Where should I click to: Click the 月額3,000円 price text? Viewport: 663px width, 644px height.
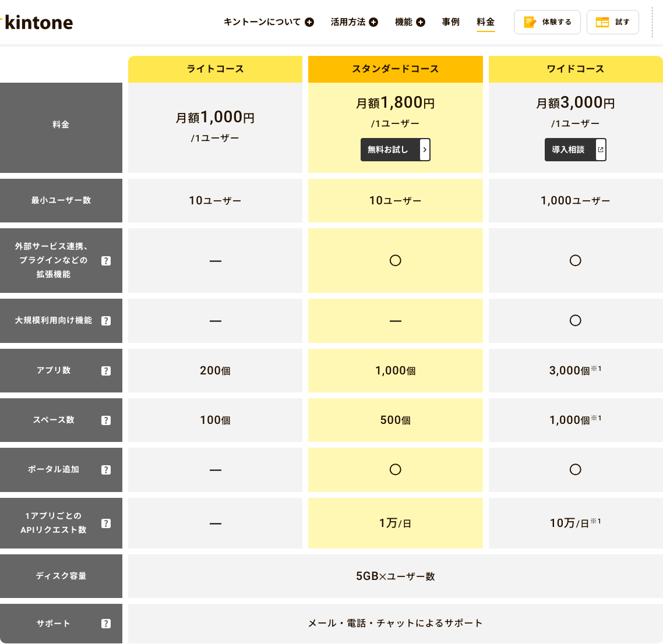(x=576, y=102)
